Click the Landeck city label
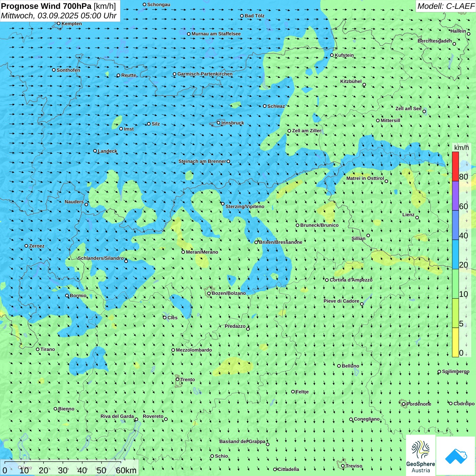The width and height of the screenshot is (476, 476). coord(107,151)
